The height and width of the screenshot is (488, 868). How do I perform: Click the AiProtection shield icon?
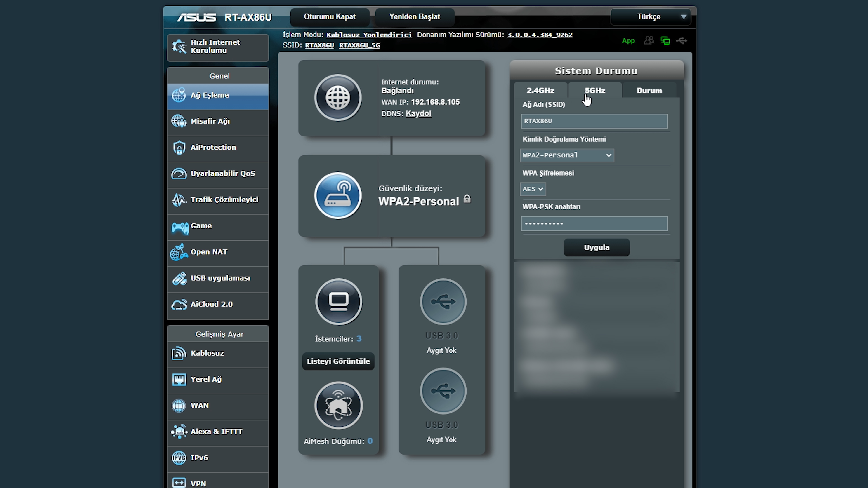tap(179, 148)
